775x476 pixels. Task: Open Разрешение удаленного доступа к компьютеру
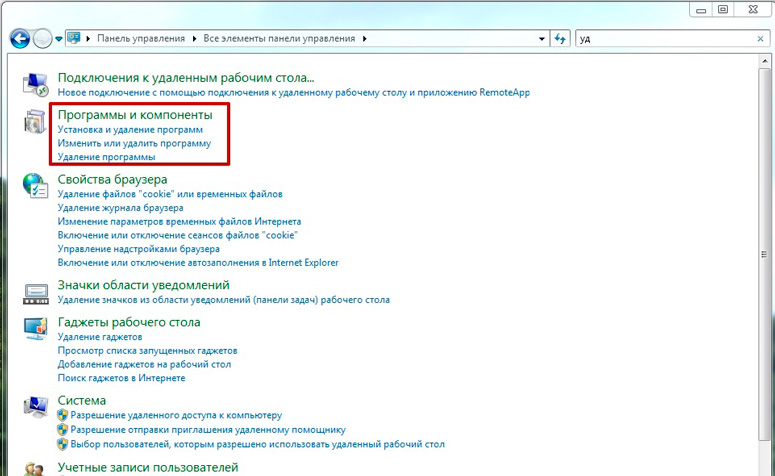176,415
